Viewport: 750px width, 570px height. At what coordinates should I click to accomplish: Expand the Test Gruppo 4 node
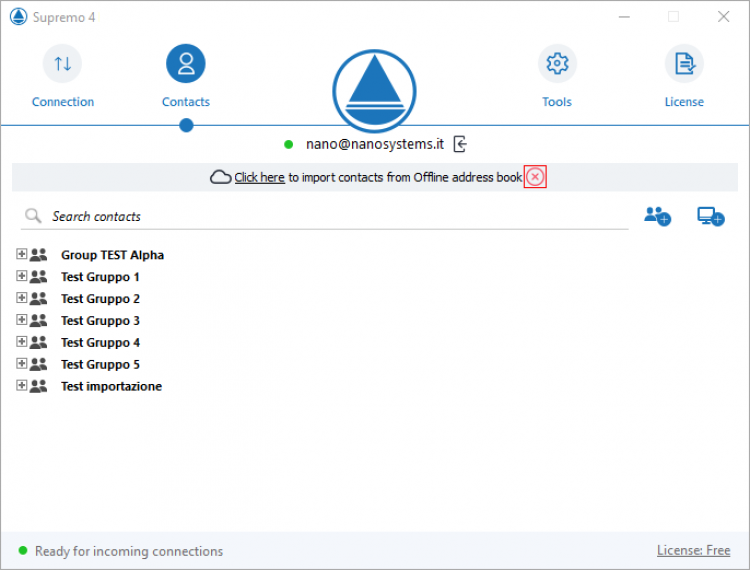pyautogui.click(x=22, y=341)
